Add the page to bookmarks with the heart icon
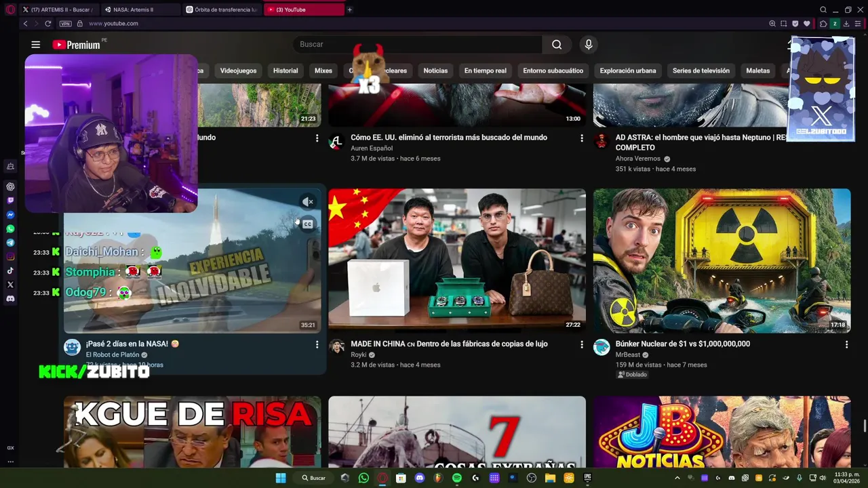 [806, 24]
